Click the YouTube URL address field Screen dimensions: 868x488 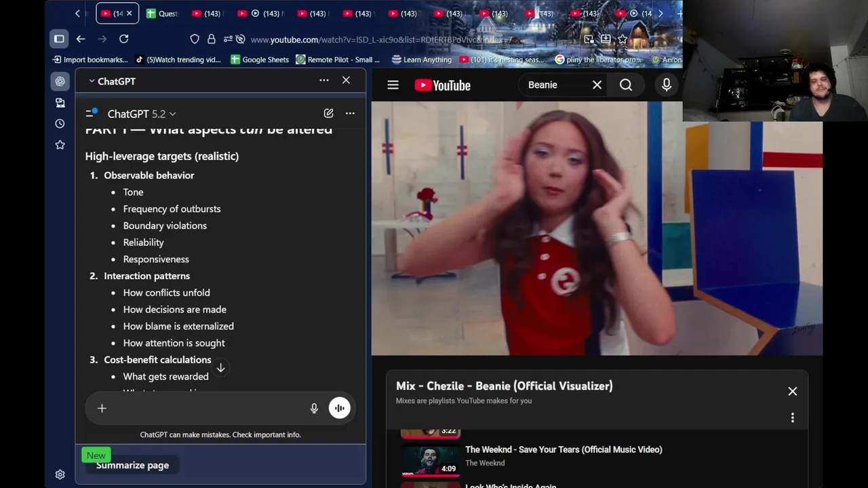[383, 39]
